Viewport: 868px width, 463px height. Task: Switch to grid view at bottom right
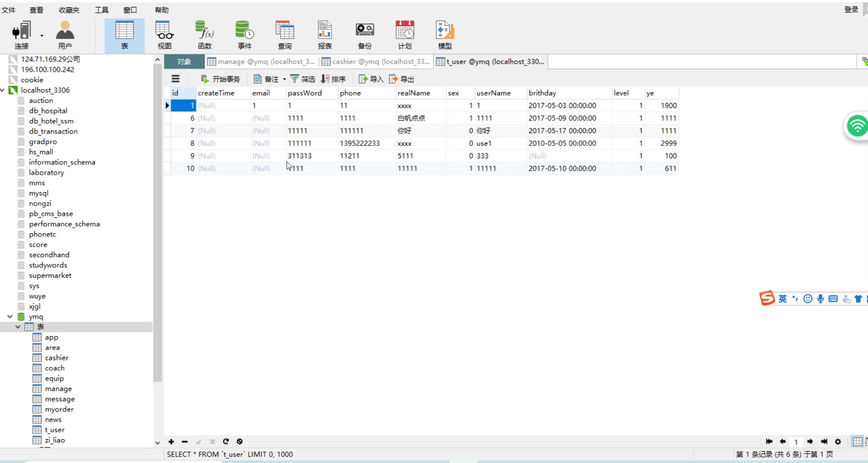857,441
